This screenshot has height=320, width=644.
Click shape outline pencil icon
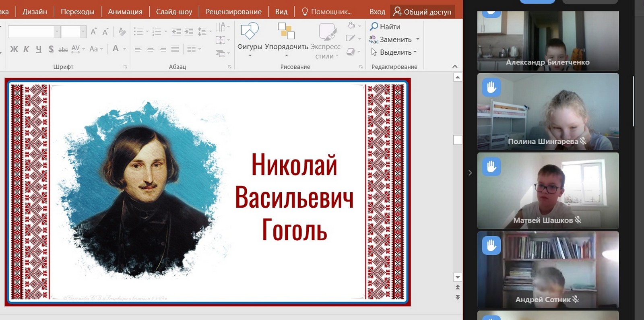click(x=351, y=39)
